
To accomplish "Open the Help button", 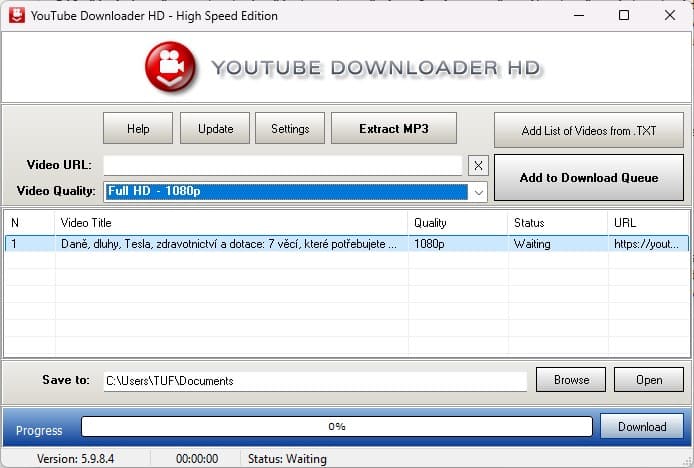I will (138, 128).
